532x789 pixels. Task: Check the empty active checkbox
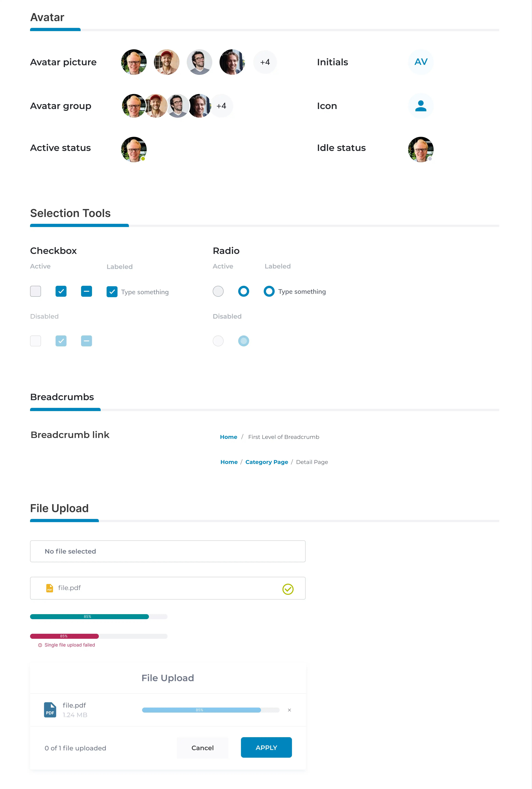36,291
